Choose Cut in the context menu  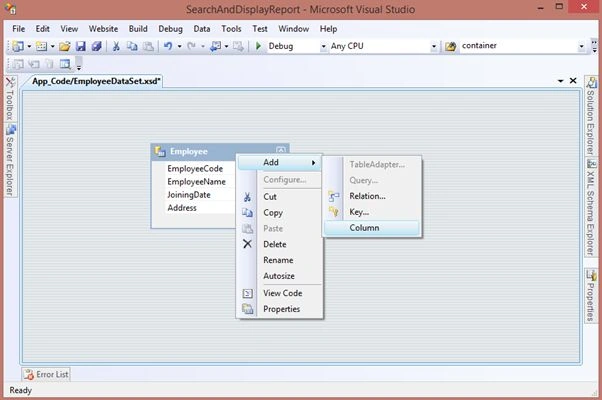pyautogui.click(x=279, y=197)
